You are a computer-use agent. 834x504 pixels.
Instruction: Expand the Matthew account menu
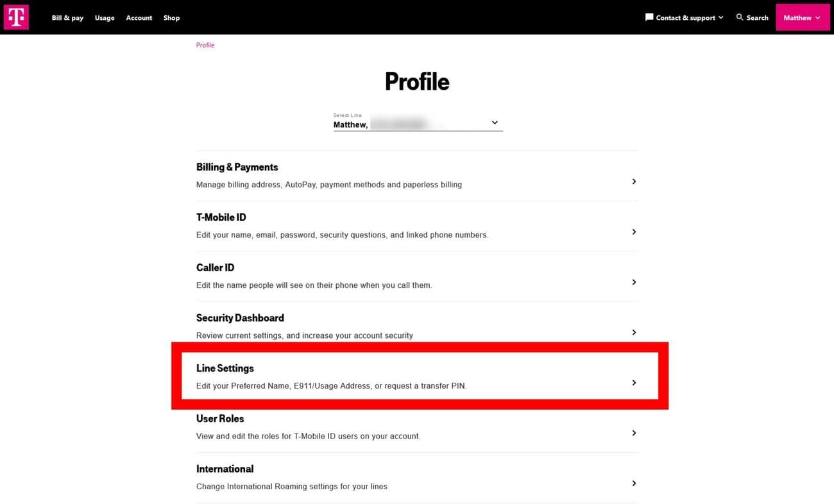click(x=802, y=17)
